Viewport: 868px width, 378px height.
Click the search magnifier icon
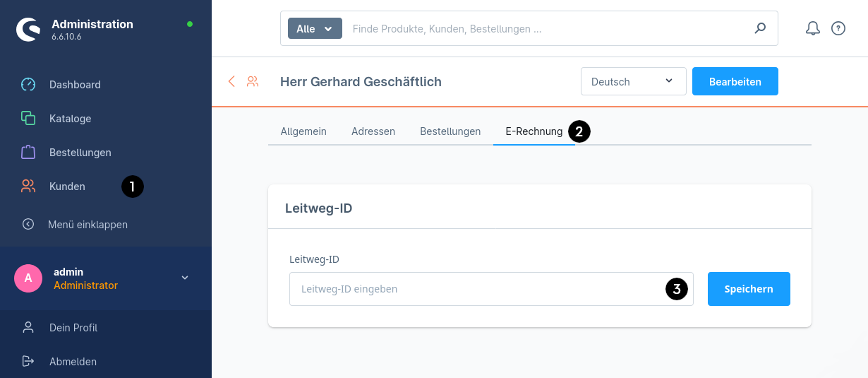coord(760,29)
